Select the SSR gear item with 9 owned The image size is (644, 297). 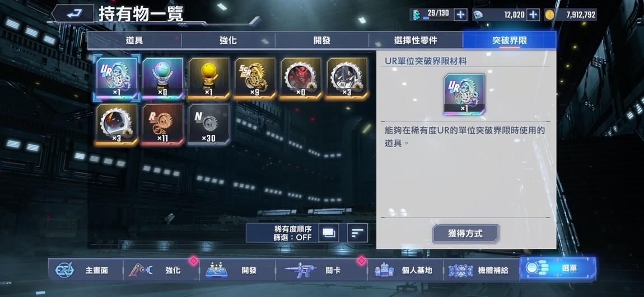point(255,78)
